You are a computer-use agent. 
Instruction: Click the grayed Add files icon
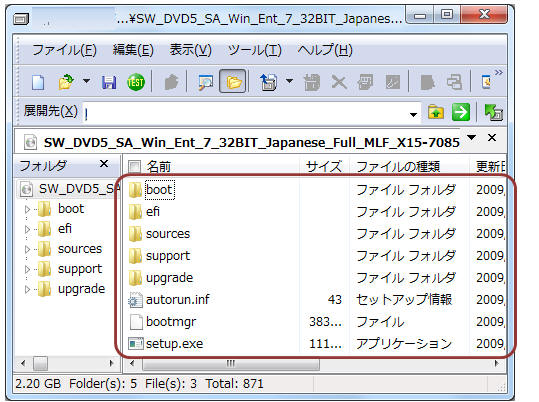[311, 83]
